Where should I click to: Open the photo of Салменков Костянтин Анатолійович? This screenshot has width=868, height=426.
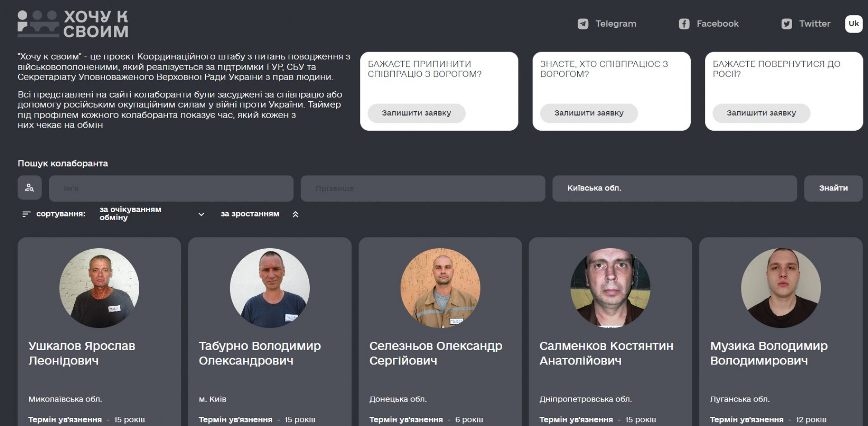[x=610, y=288]
